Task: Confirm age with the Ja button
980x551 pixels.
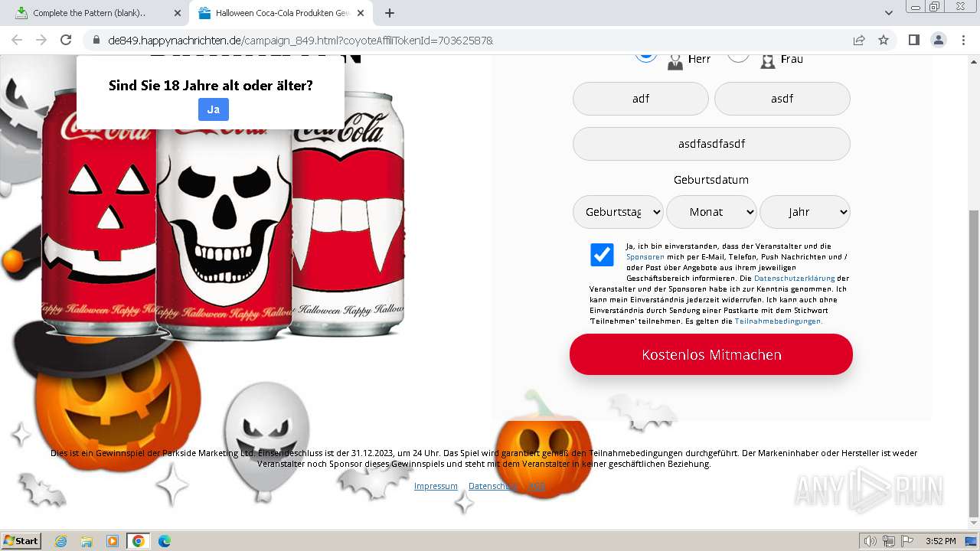Action: pos(213,109)
